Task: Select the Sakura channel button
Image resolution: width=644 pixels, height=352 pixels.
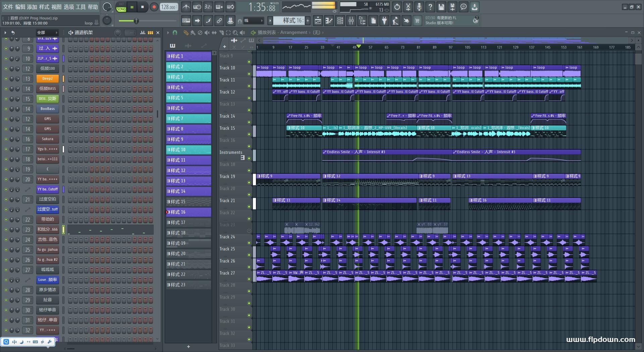Action: [x=48, y=139]
